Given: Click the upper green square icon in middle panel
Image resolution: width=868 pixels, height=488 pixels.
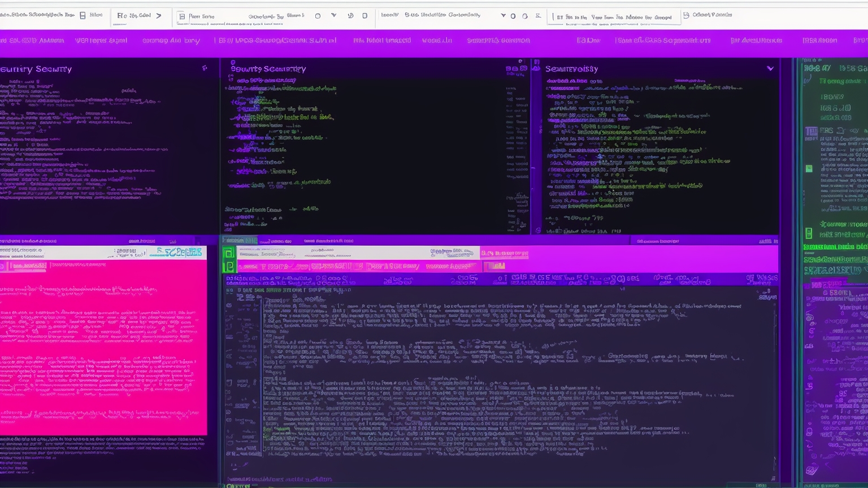Looking at the screenshot, I should pyautogui.click(x=229, y=254).
